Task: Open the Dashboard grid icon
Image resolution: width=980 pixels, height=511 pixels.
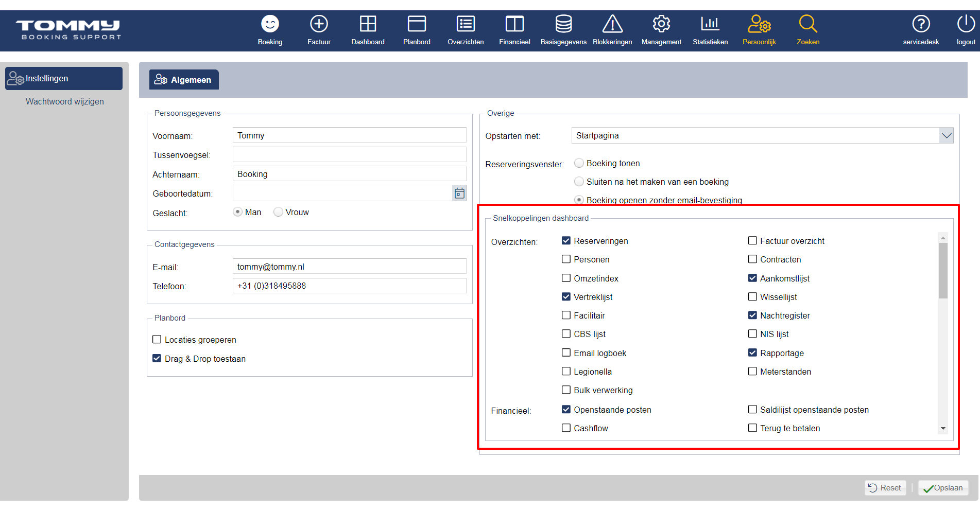Action: (x=368, y=24)
